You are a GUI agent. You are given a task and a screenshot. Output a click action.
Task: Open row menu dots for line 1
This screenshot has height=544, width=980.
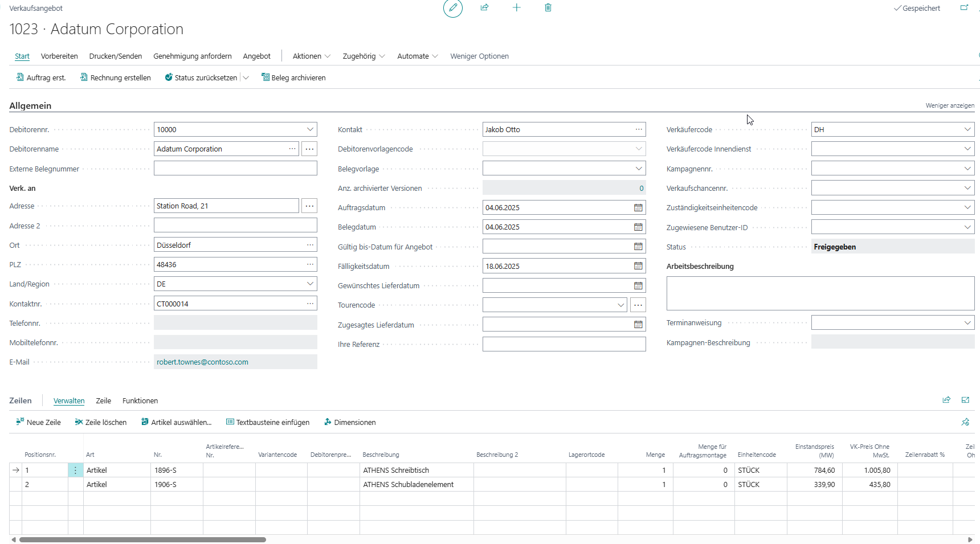pyautogui.click(x=75, y=471)
